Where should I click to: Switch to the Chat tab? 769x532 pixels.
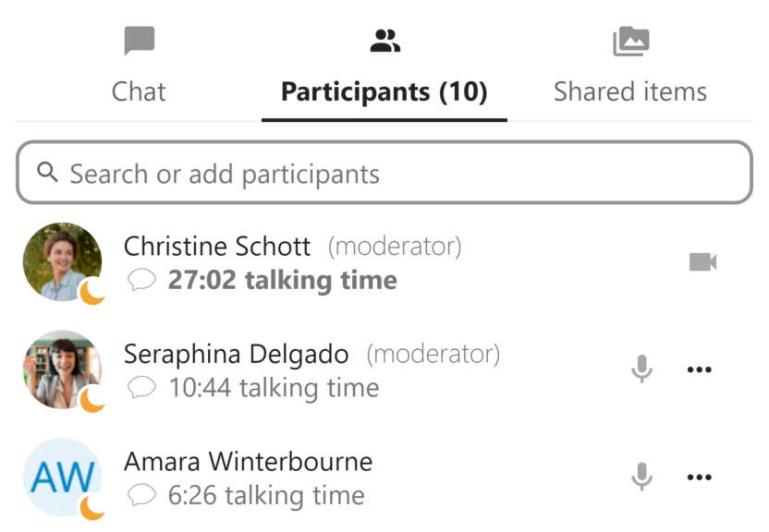(x=139, y=91)
